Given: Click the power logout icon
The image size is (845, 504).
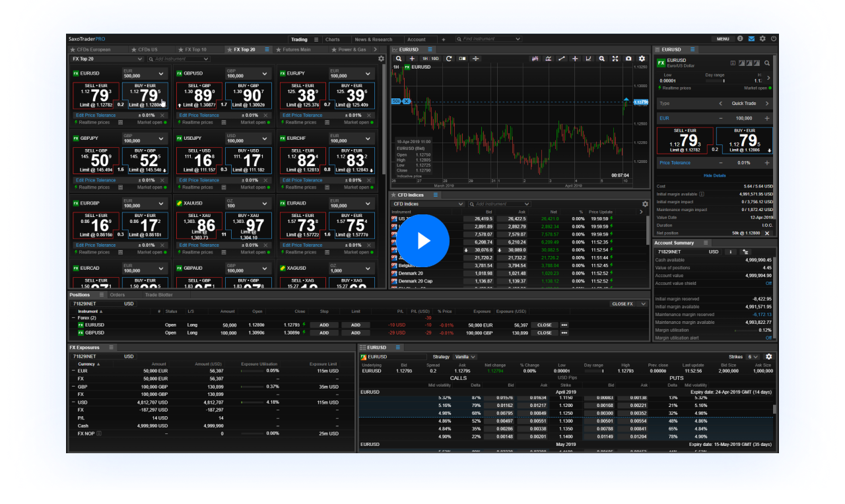Looking at the screenshot, I should click(x=774, y=39).
